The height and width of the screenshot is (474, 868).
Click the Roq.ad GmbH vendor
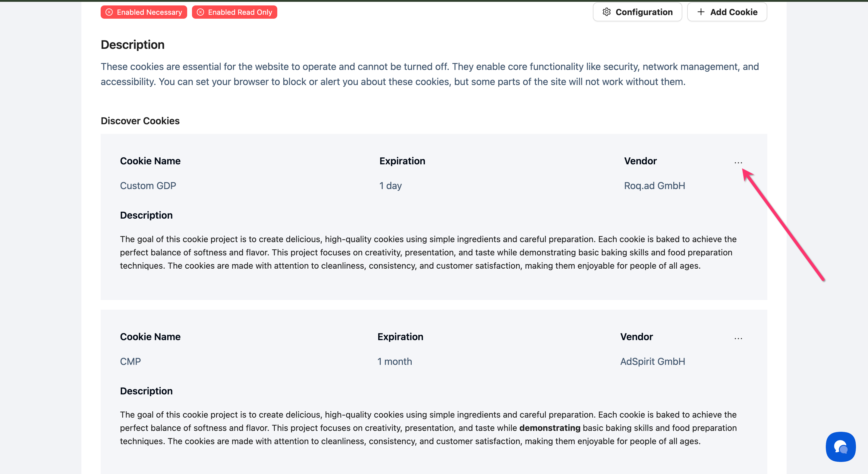pyautogui.click(x=654, y=186)
